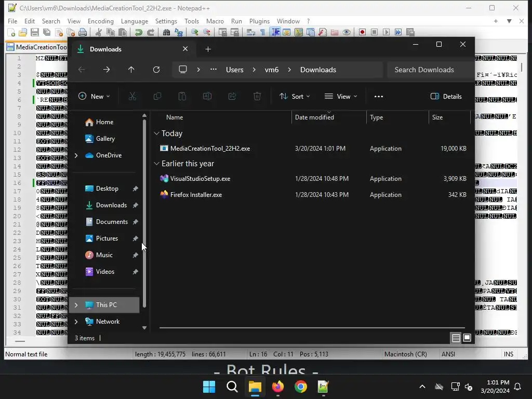The image size is (532, 399).
Task: Switch Explorer to large thumbnails view icon
Action: (x=467, y=338)
